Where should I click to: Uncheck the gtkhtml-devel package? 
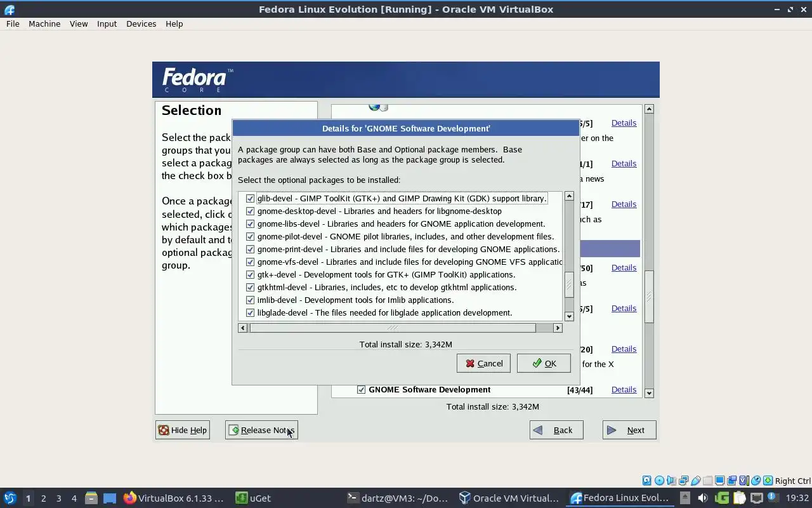[x=250, y=287]
